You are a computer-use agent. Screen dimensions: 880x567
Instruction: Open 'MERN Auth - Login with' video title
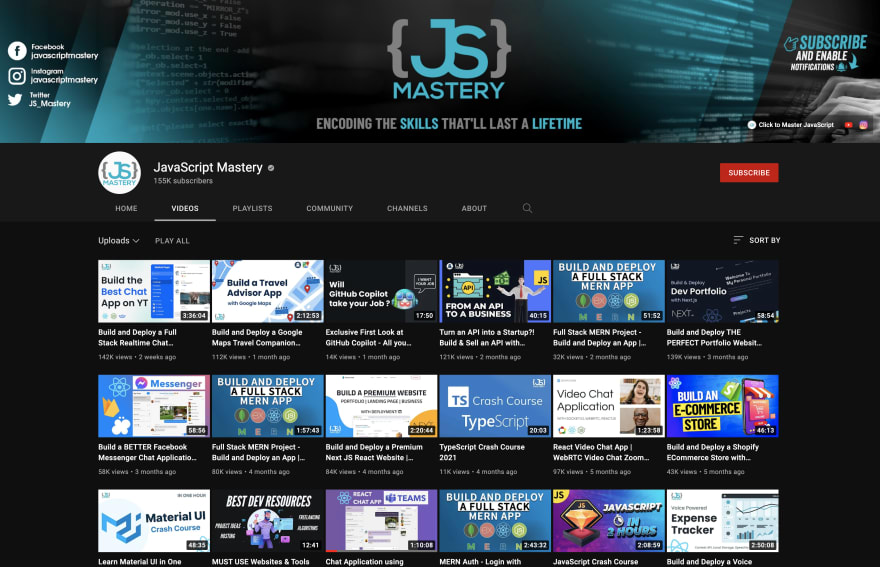[480, 561]
